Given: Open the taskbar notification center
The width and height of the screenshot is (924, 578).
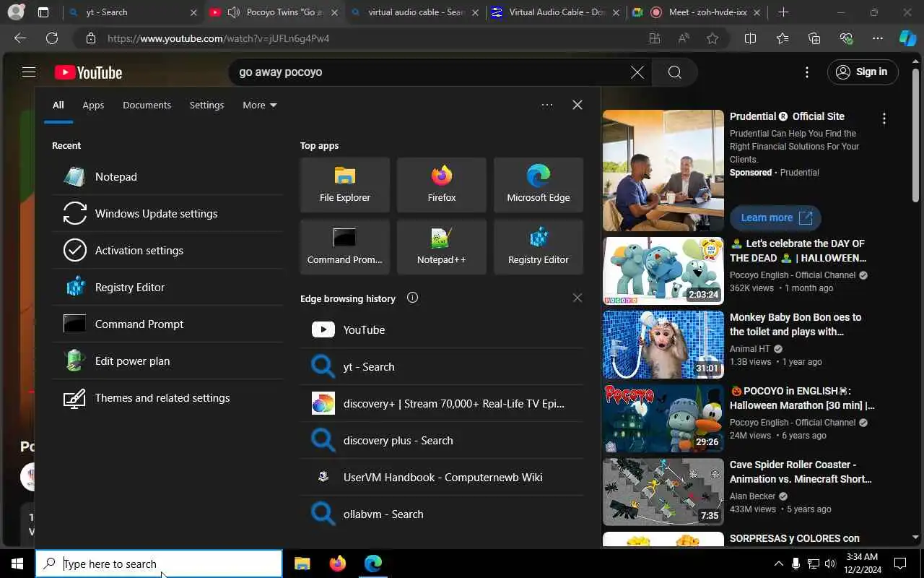Looking at the screenshot, I should pyautogui.click(x=900, y=564).
